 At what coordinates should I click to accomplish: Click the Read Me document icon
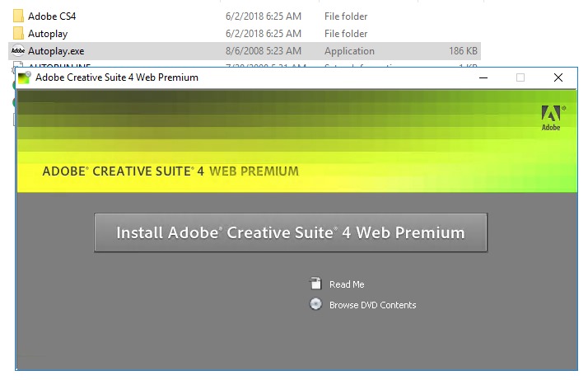[x=315, y=284]
